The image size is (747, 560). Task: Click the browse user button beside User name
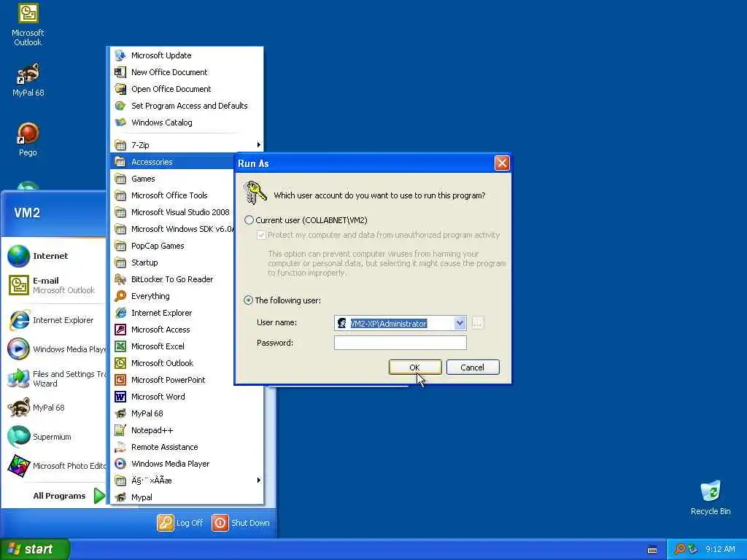(x=477, y=323)
